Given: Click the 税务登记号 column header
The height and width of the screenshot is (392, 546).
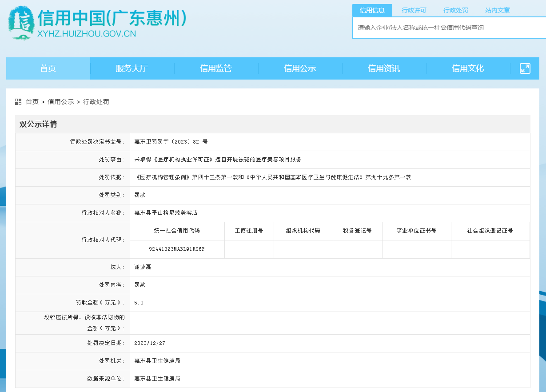Looking at the screenshot, I should (358, 231).
